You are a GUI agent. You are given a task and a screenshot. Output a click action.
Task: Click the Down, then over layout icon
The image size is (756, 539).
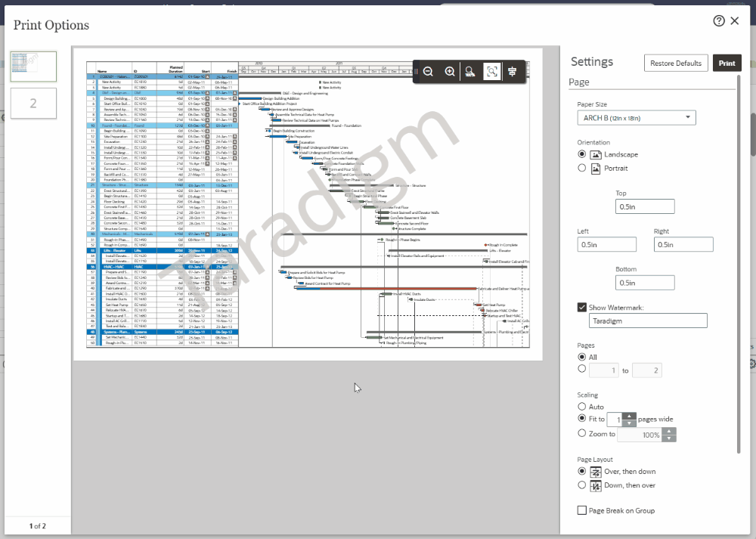point(596,486)
